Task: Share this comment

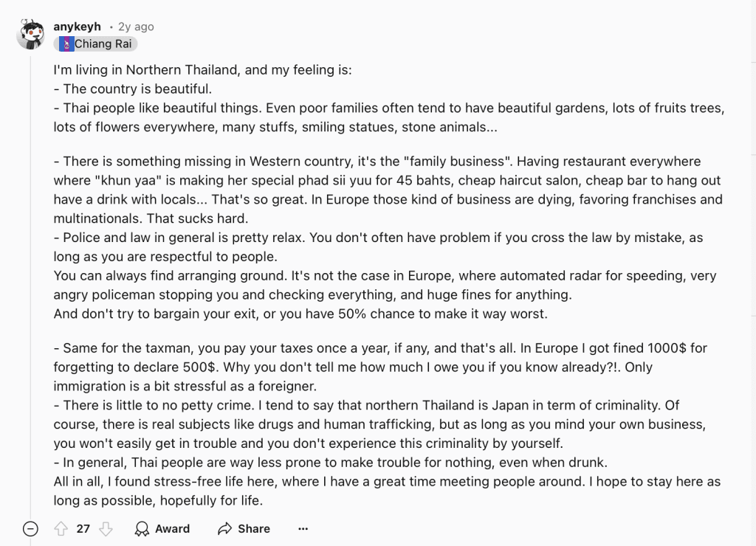Action: tap(244, 528)
